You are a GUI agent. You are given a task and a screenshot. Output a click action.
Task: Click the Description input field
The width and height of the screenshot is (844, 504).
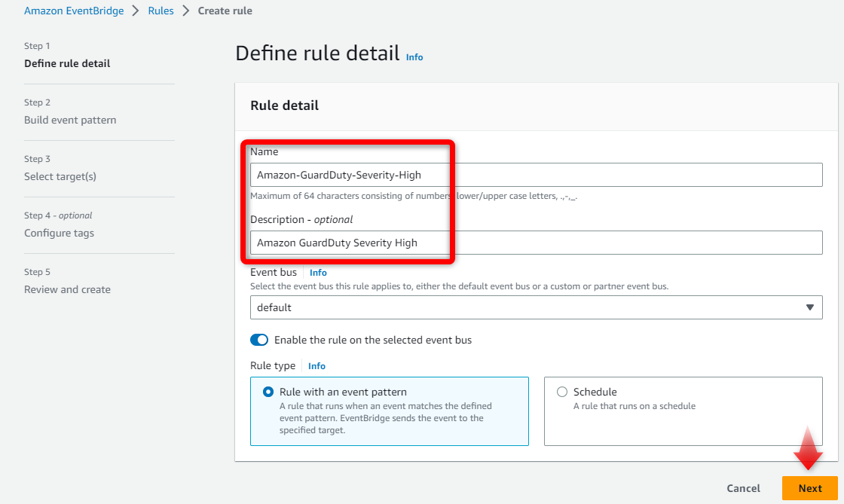pos(536,243)
